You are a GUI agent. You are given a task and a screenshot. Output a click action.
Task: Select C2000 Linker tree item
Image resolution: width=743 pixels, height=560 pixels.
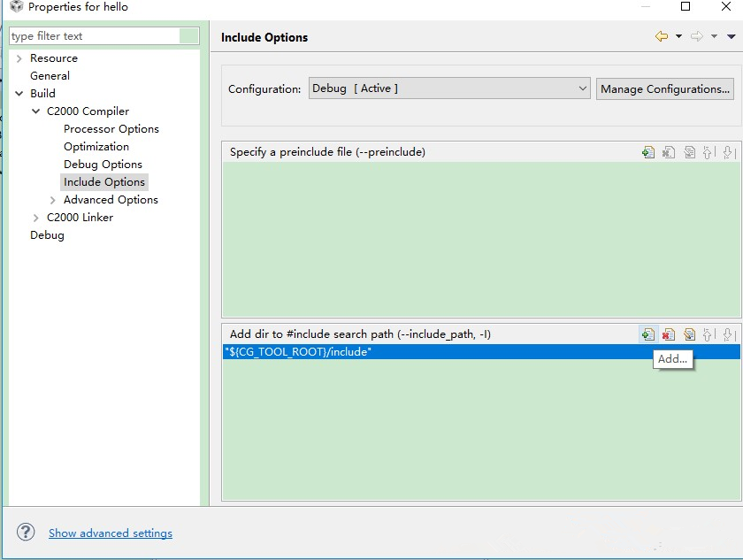80,218
